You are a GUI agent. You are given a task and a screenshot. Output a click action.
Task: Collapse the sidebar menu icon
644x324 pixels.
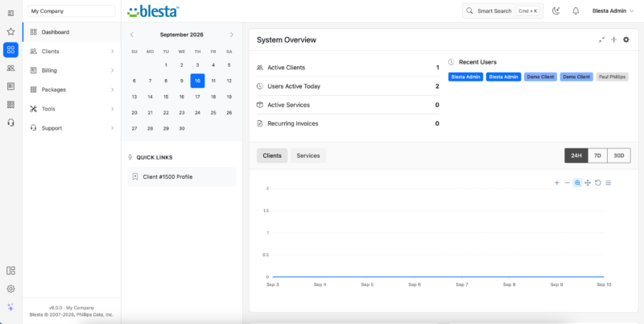[x=10, y=14]
